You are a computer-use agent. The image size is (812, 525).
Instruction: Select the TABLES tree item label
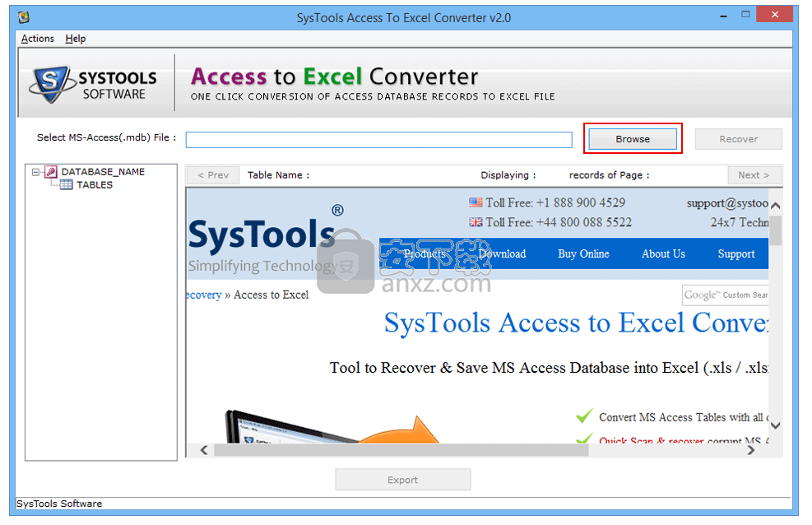point(95,185)
